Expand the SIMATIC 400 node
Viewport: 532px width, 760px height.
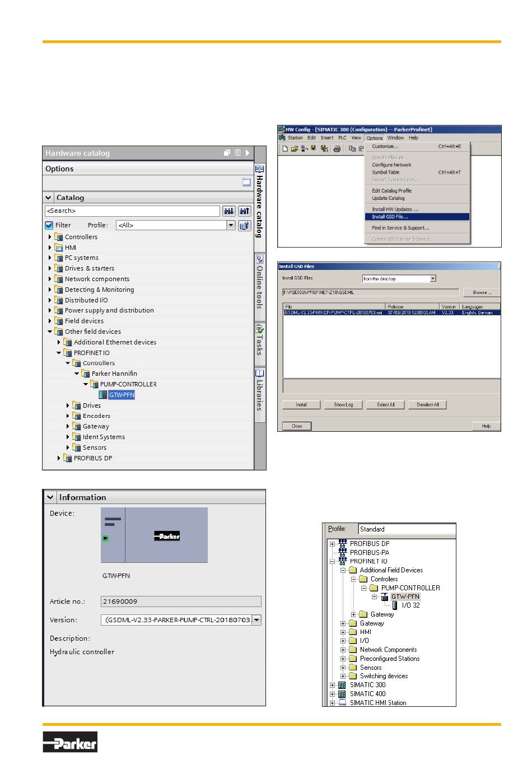[332, 694]
